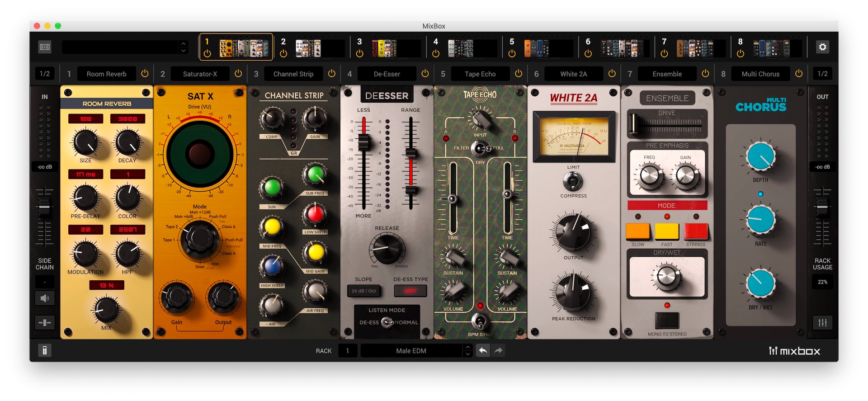868x401 pixels.
Task: Toggle power for Multi Chorus slot 8
Action: coord(799,73)
